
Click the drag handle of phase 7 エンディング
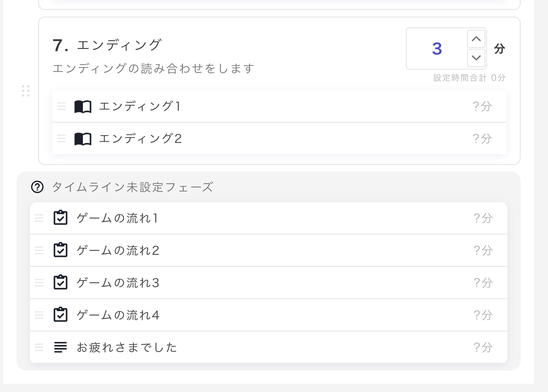click(x=26, y=91)
